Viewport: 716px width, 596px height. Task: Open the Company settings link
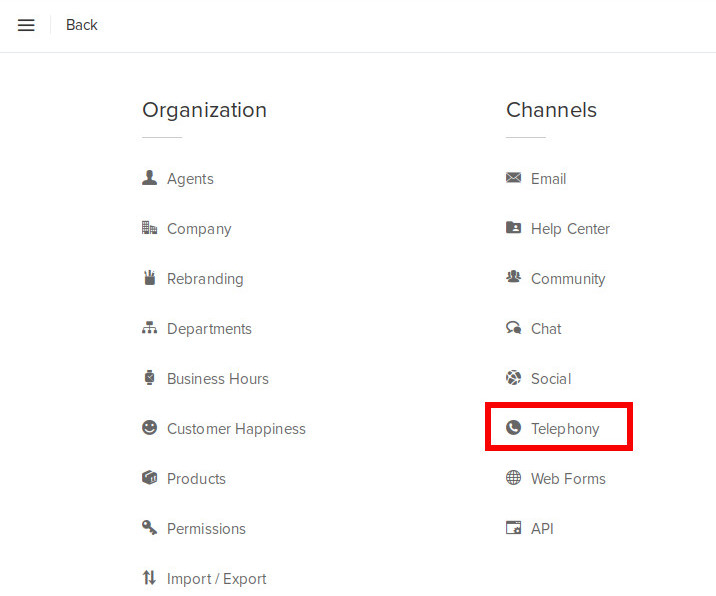pyautogui.click(x=199, y=229)
